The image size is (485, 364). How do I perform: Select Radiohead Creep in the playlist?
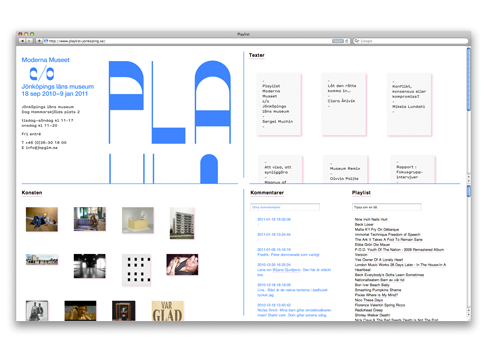point(368,310)
